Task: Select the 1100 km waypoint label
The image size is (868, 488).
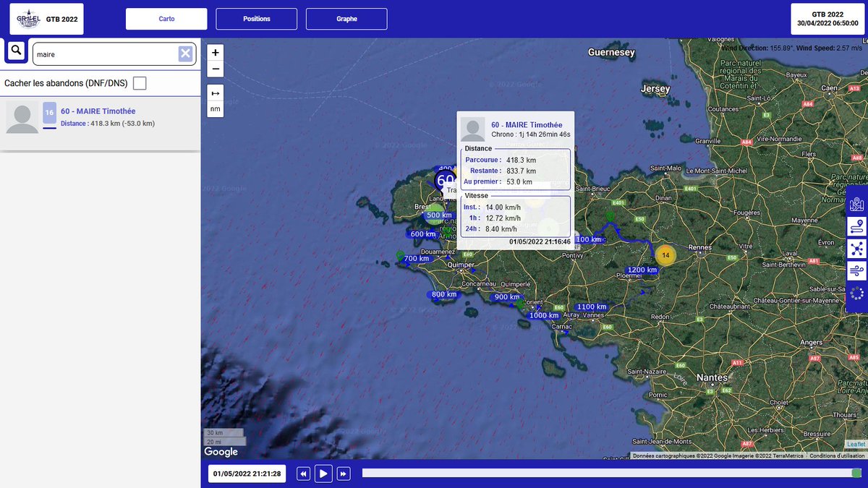Action: pyautogui.click(x=591, y=307)
